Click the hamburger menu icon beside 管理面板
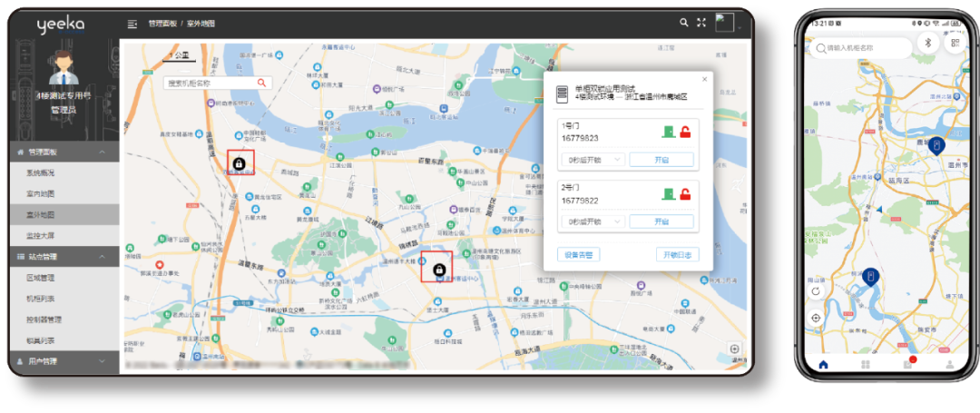The width and height of the screenshot is (980, 413). click(132, 24)
